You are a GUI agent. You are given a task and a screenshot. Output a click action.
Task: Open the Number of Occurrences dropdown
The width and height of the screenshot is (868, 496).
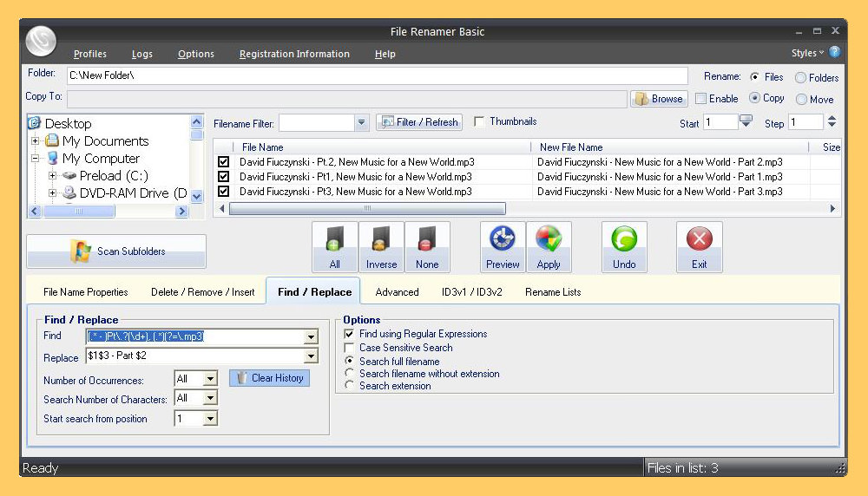coord(210,379)
